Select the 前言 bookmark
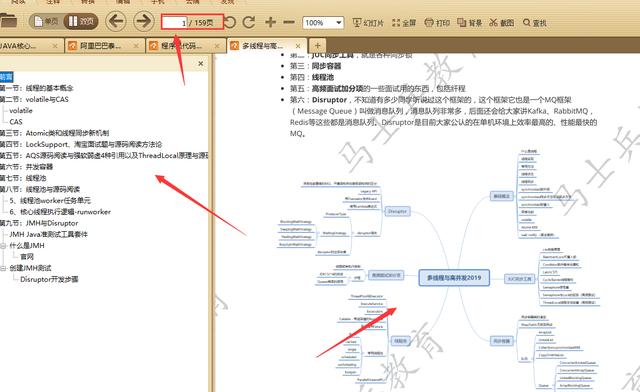Screen dimensions: 640x392 click(x=6, y=77)
